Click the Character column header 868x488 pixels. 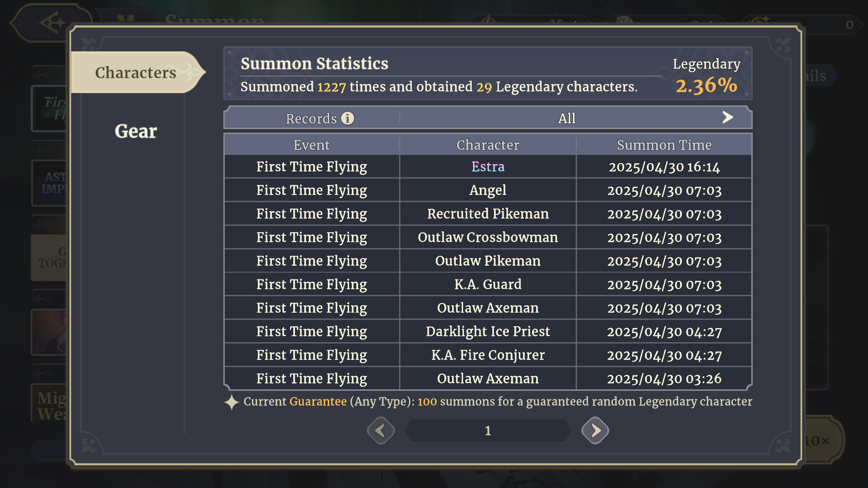click(x=488, y=145)
